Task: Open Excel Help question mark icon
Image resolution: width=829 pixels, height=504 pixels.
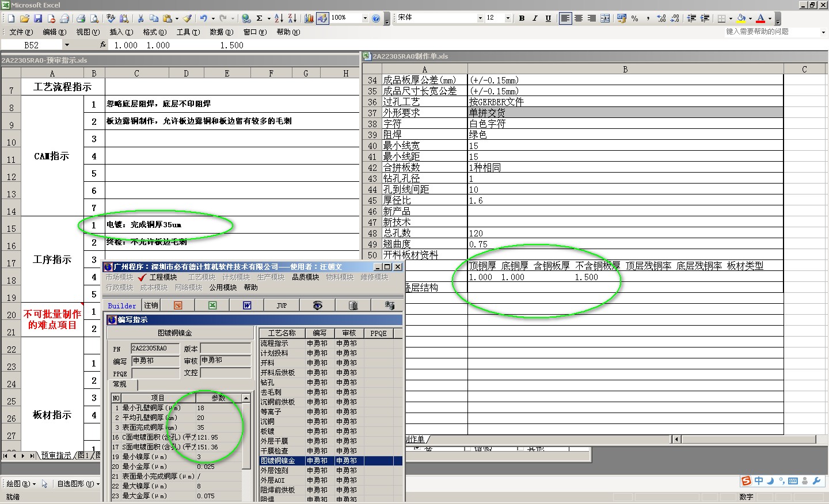Action: point(376,18)
